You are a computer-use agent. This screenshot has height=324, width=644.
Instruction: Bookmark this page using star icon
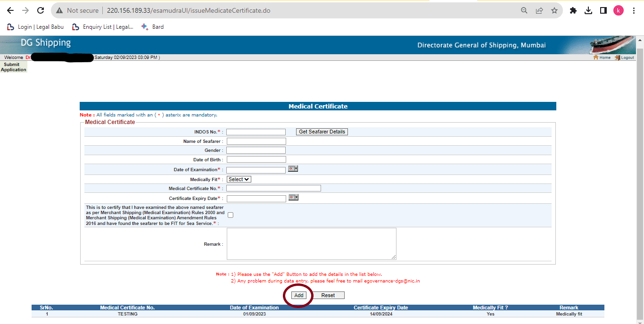[x=554, y=10]
